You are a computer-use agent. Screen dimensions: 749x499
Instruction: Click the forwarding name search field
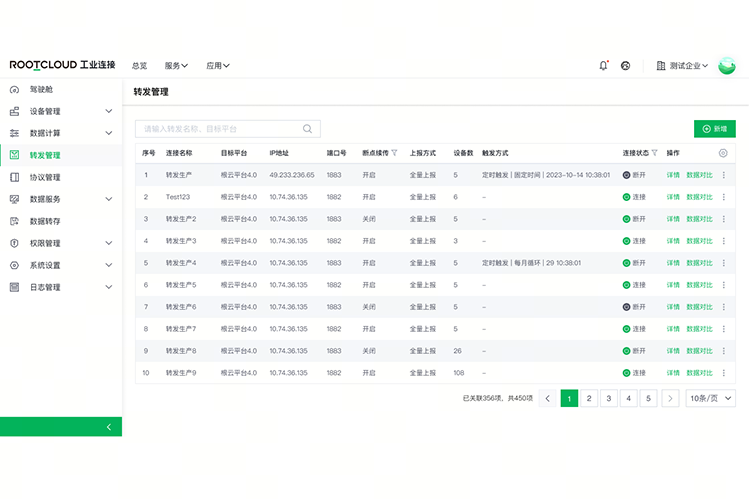[220, 129]
